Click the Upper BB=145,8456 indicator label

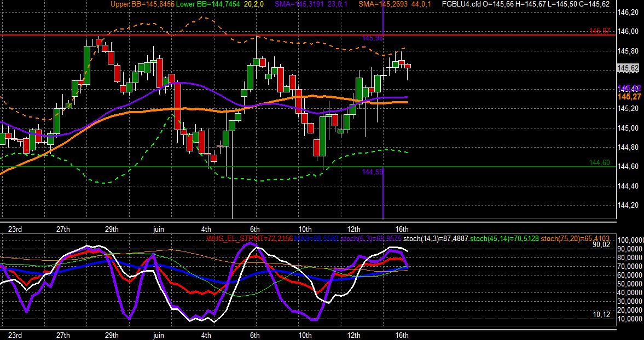coord(142,4)
